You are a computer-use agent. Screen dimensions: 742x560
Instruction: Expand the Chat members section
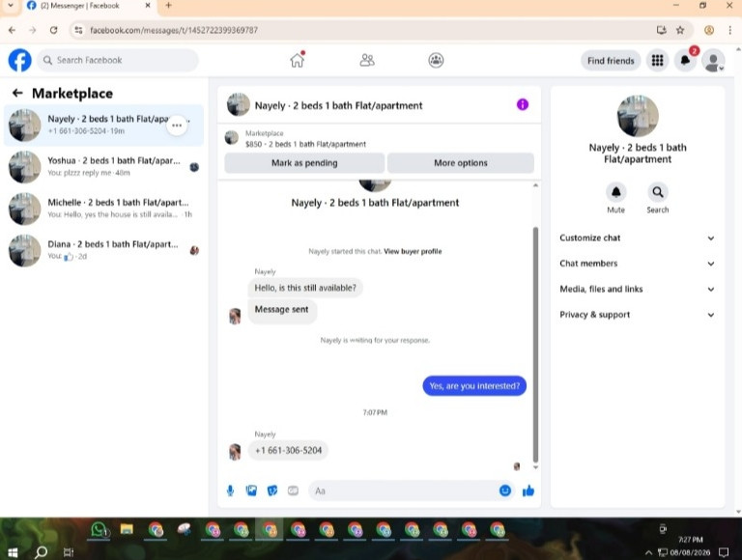click(637, 264)
